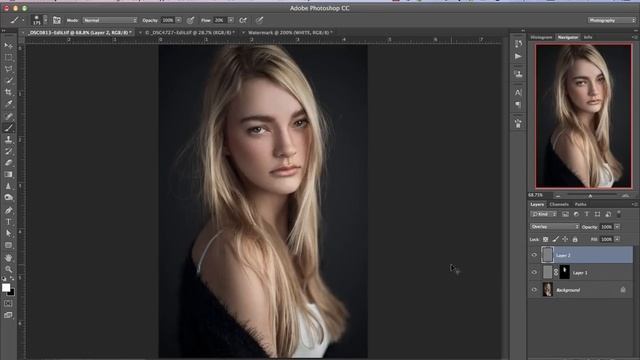Viewport: 640px width, 360px height.
Task: Select the Gradient tool
Action: (8, 175)
